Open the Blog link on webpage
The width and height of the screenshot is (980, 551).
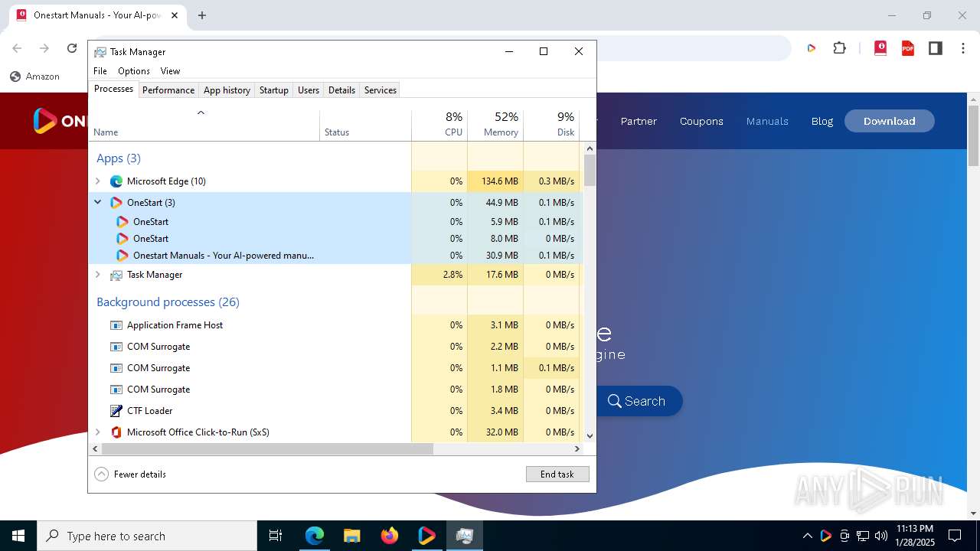[x=822, y=121]
